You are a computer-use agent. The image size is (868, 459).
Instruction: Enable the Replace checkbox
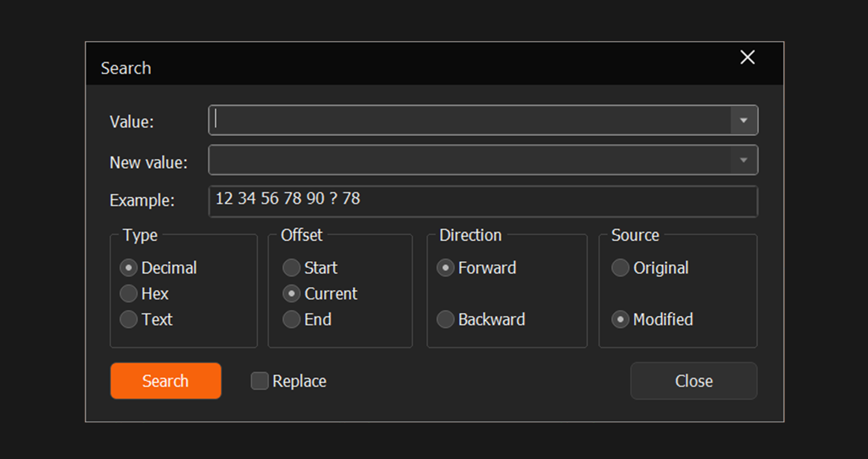pos(260,381)
